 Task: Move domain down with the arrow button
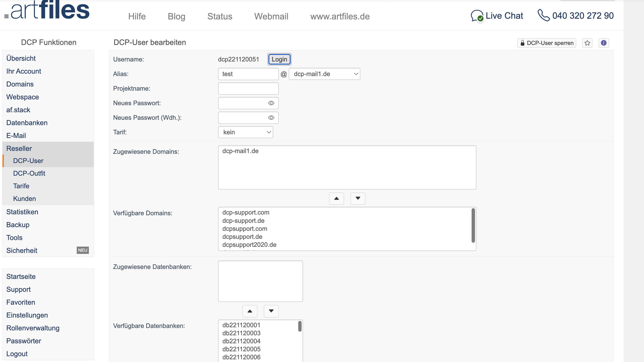pyautogui.click(x=358, y=198)
